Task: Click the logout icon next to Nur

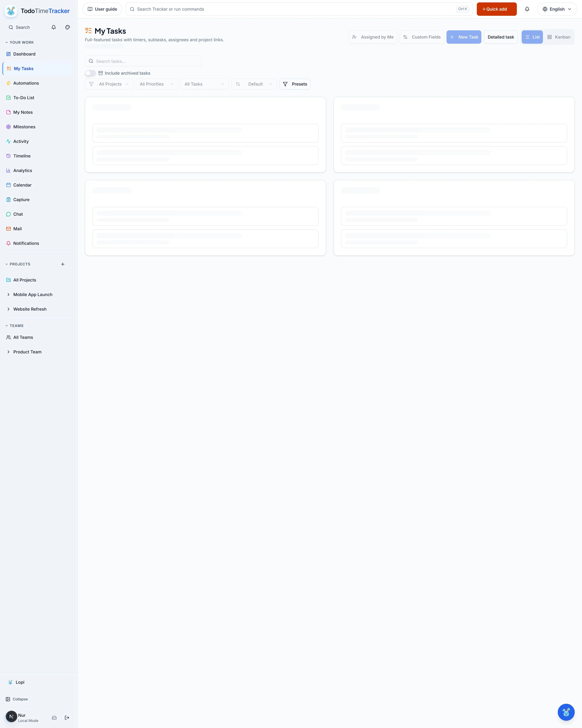Action: click(x=67, y=717)
